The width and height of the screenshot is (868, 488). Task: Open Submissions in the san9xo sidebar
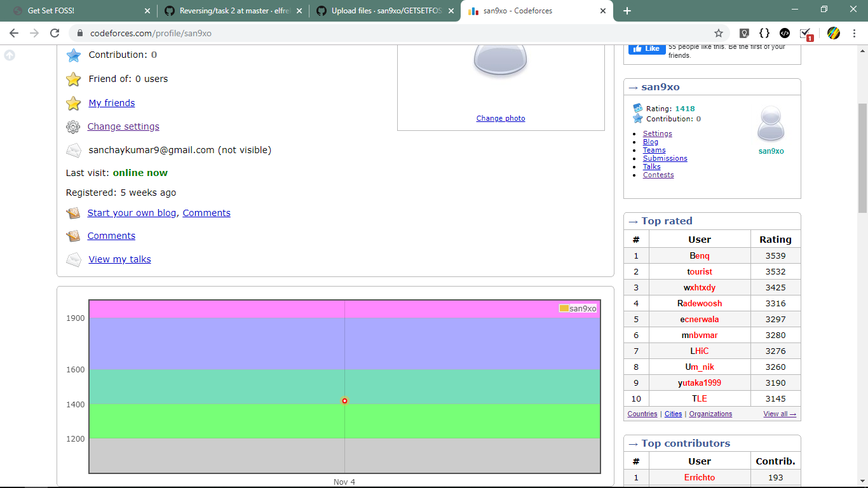pyautogui.click(x=665, y=158)
